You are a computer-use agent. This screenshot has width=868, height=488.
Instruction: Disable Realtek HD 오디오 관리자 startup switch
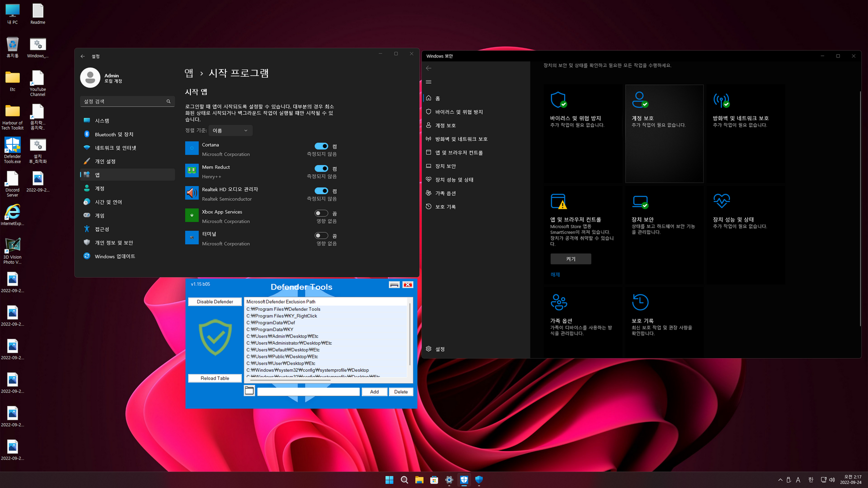click(321, 191)
